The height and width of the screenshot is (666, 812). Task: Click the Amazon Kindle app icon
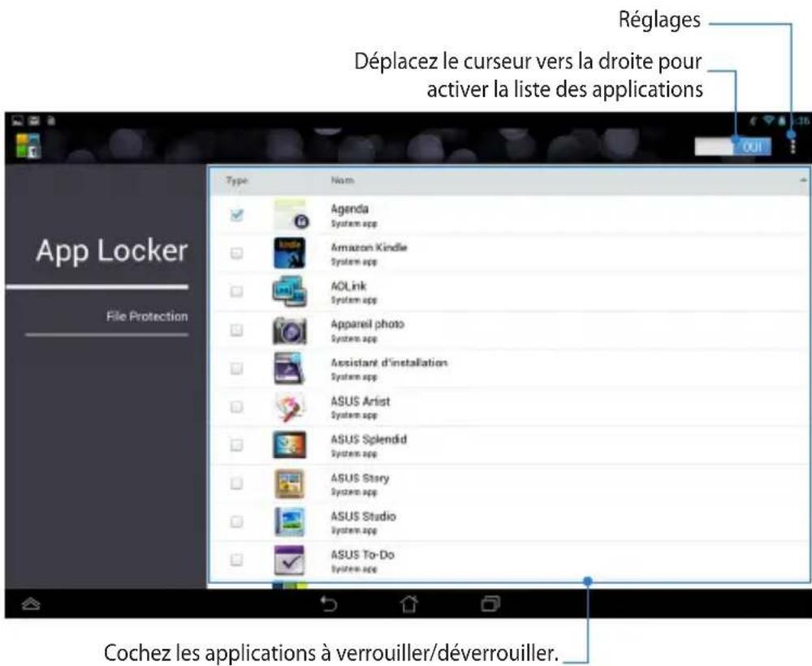click(290, 253)
